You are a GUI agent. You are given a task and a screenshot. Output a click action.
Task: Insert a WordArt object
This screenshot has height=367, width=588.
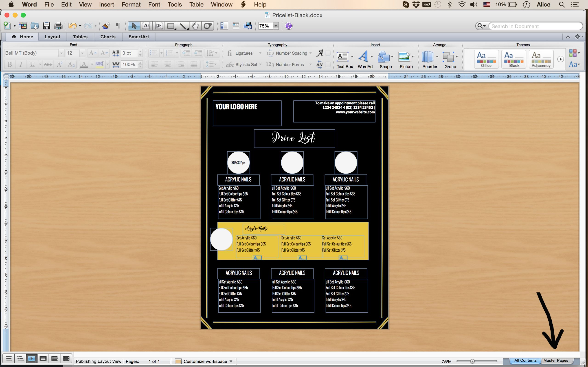(x=365, y=59)
